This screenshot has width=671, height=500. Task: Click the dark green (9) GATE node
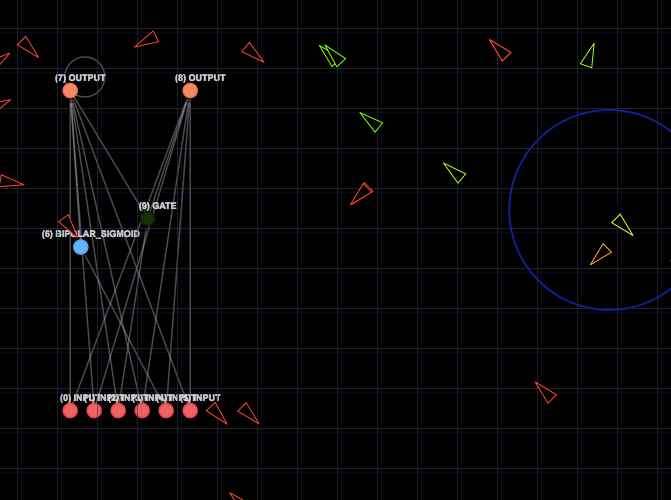point(148,219)
